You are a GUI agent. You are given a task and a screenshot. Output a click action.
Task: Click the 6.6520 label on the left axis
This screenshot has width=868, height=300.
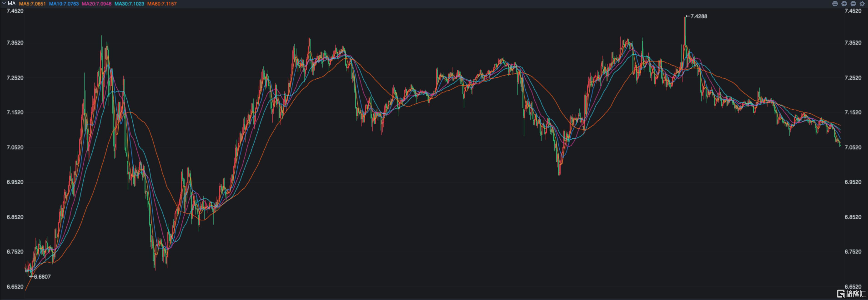point(15,287)
